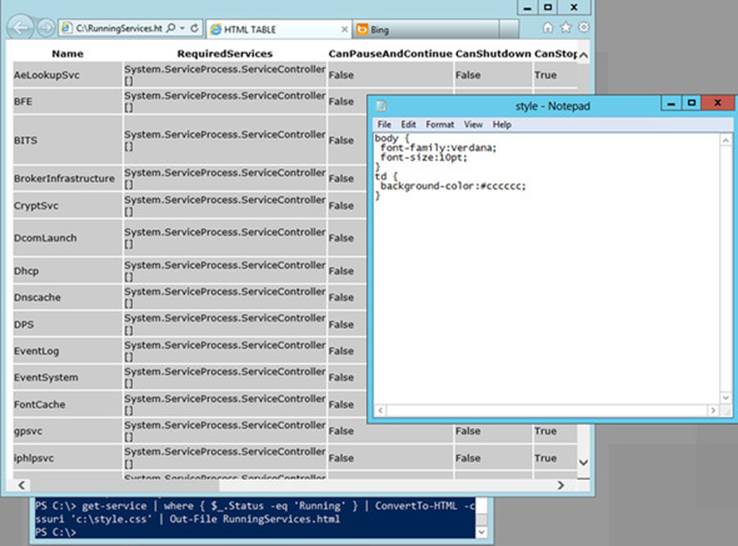
Task: Open Notepad Edit menu
Action: pyautogui.click(x=408, y=125)
